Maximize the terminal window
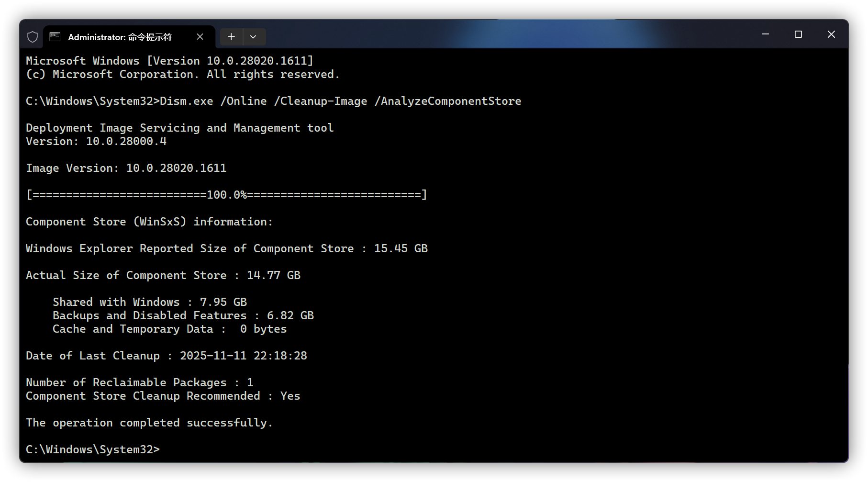868x482 pixels. pos(798,34)
